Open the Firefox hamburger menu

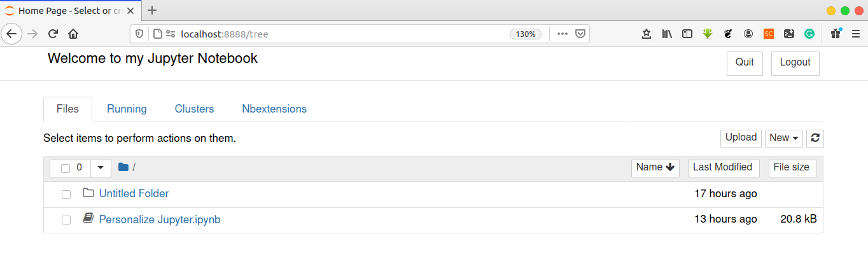point(855,34)
